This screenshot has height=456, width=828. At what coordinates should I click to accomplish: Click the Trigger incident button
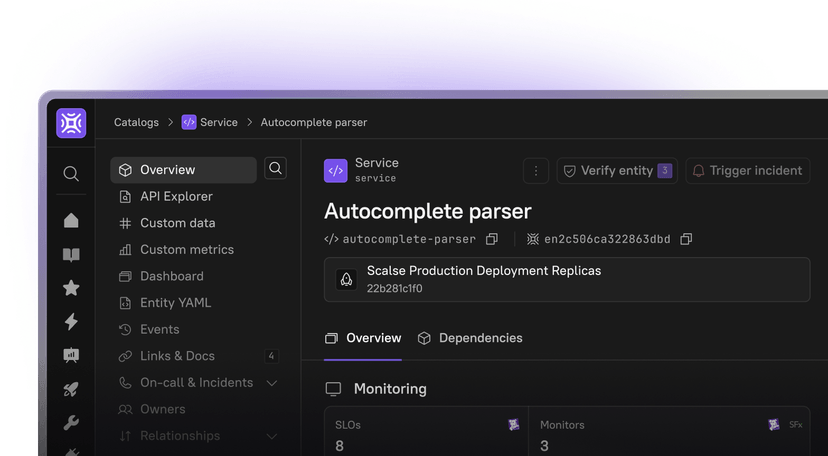pos(748,171)
